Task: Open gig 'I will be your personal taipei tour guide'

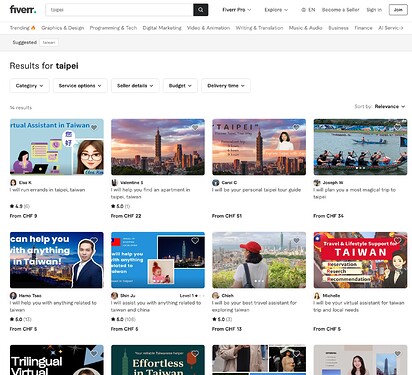Action: click(256, 190)
